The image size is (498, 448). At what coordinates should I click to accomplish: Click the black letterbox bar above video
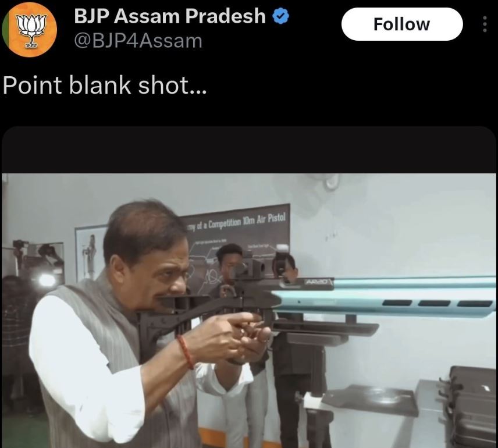tap(249, 150)
